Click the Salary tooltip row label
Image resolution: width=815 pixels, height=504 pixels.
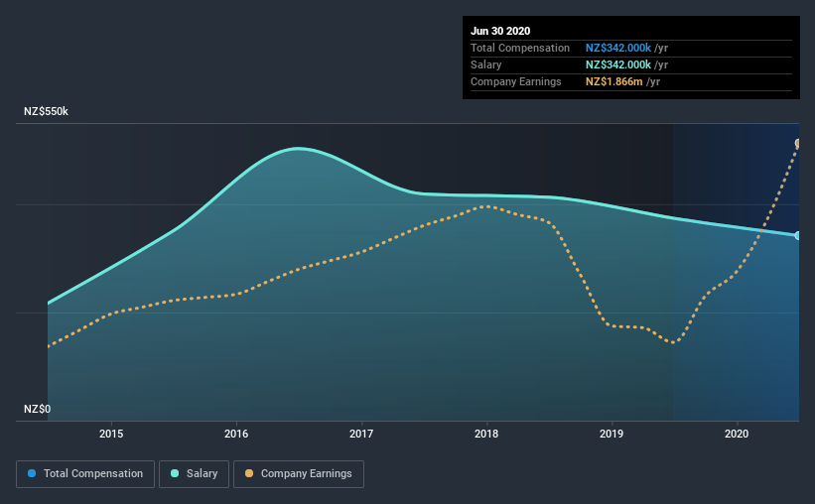point(486,64)
